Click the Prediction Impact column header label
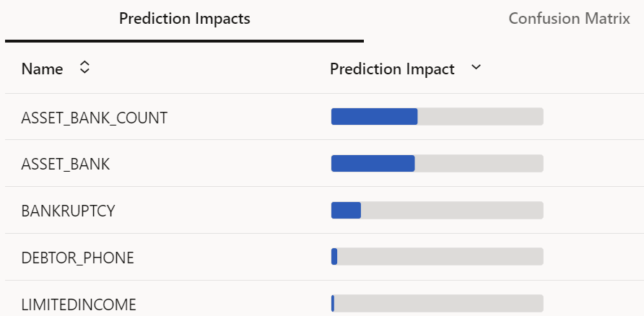The image size is (644, 316). 392,69
